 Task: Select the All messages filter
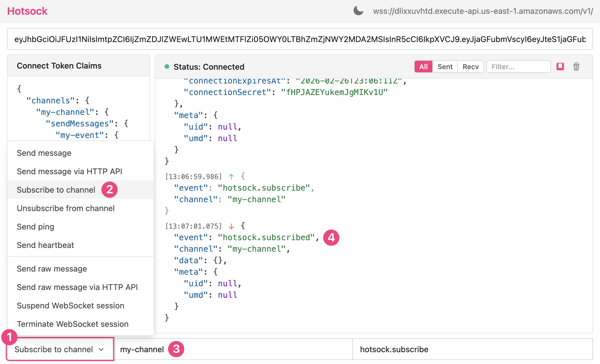point(423,67)
